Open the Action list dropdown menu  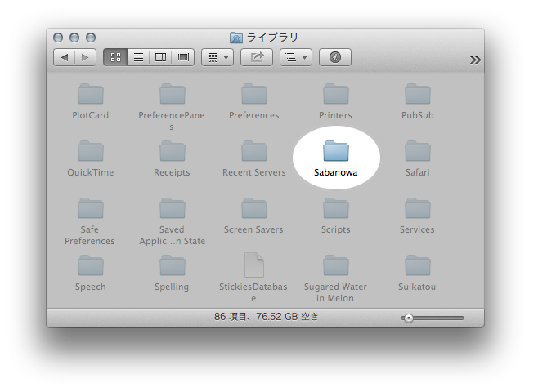click(x=296, y=57)
